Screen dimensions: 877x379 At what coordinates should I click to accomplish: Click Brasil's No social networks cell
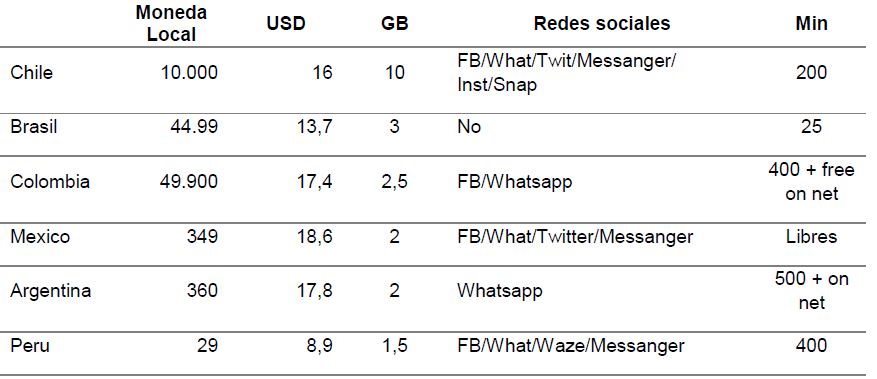469,126
